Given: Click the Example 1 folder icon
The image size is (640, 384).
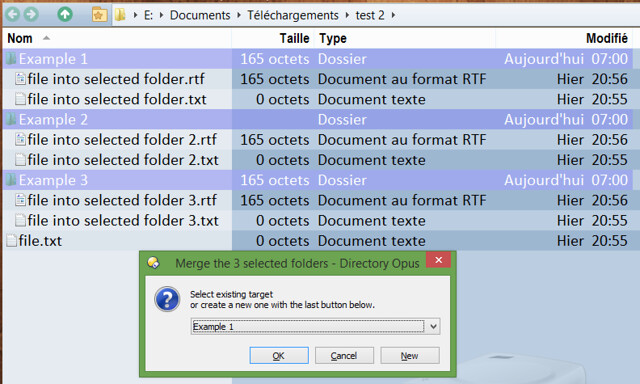Looking at the screenshot, I should click(x=11, y=59).
